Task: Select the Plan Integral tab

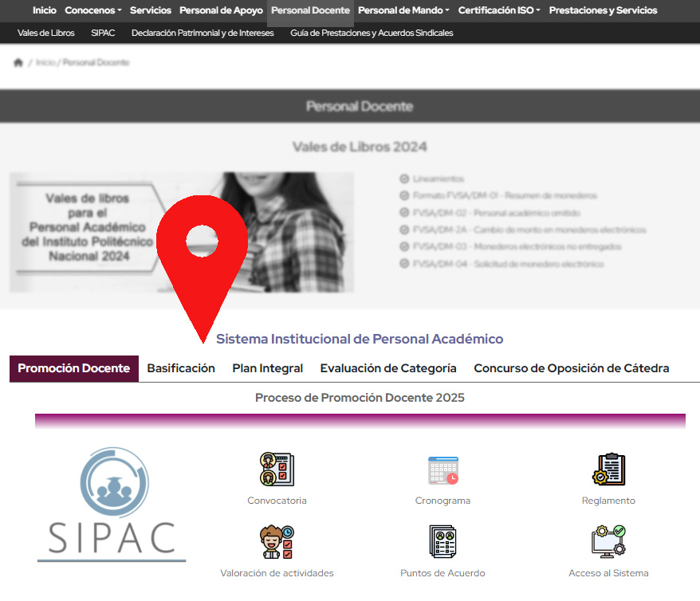Action: 267,368
